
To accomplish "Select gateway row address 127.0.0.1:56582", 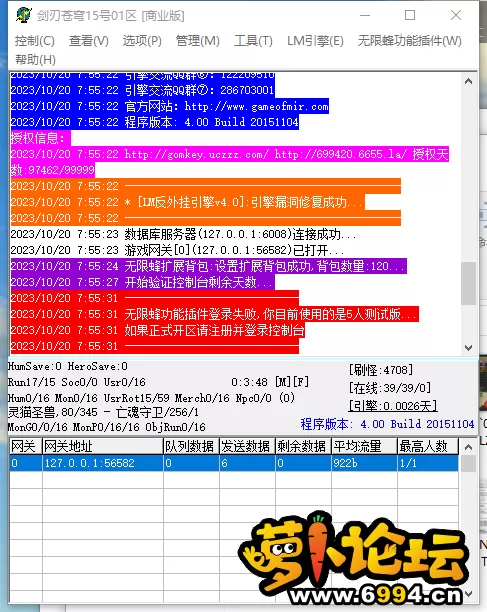I will point(102,463).
